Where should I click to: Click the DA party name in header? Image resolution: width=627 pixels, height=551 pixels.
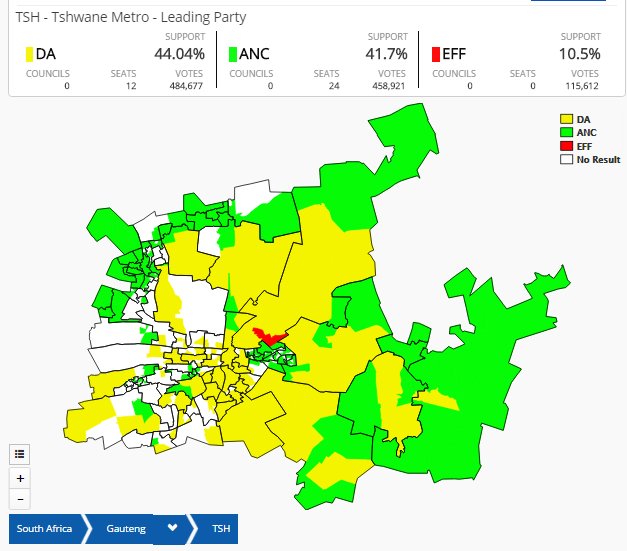point(46,54)
